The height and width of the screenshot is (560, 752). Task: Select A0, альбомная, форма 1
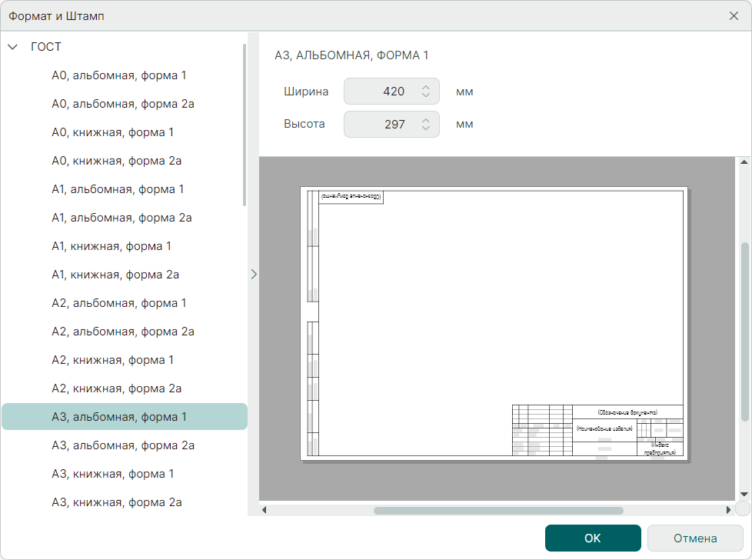click(118, 75)
